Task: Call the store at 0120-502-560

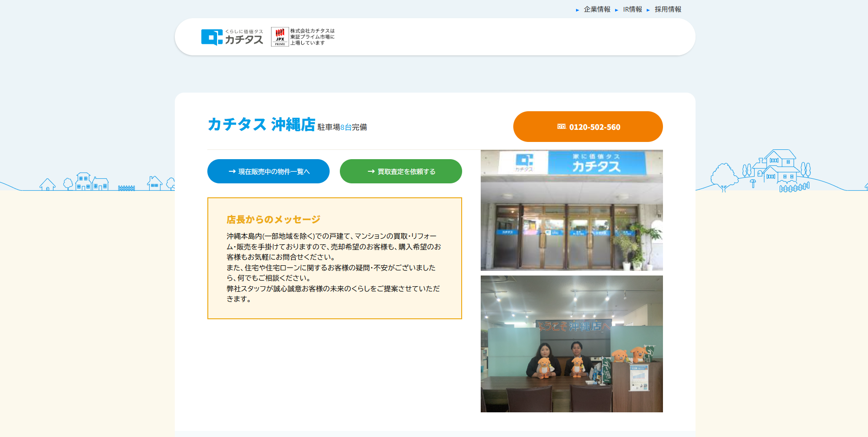Action: tap(588, 127)
